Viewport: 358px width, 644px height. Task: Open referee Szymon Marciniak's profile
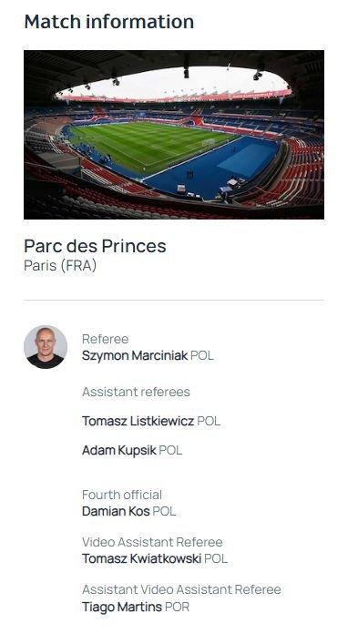pyautogui.click(x=135, y=355)
